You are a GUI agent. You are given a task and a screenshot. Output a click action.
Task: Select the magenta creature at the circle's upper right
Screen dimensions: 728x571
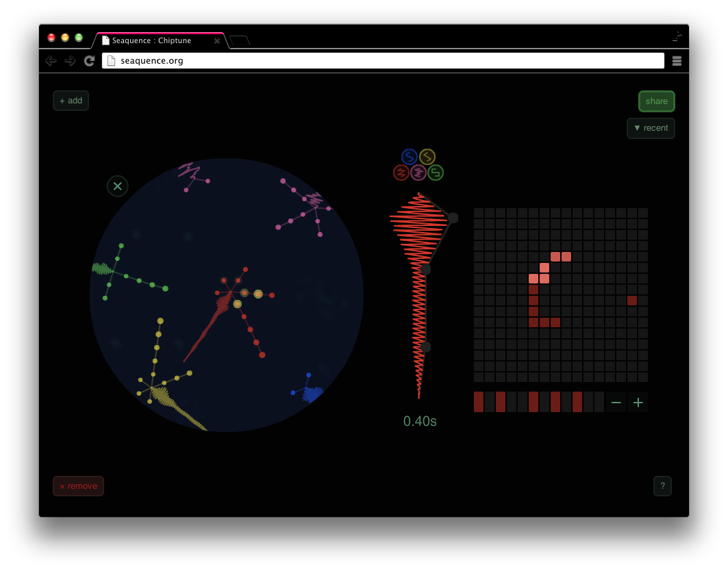316,208
